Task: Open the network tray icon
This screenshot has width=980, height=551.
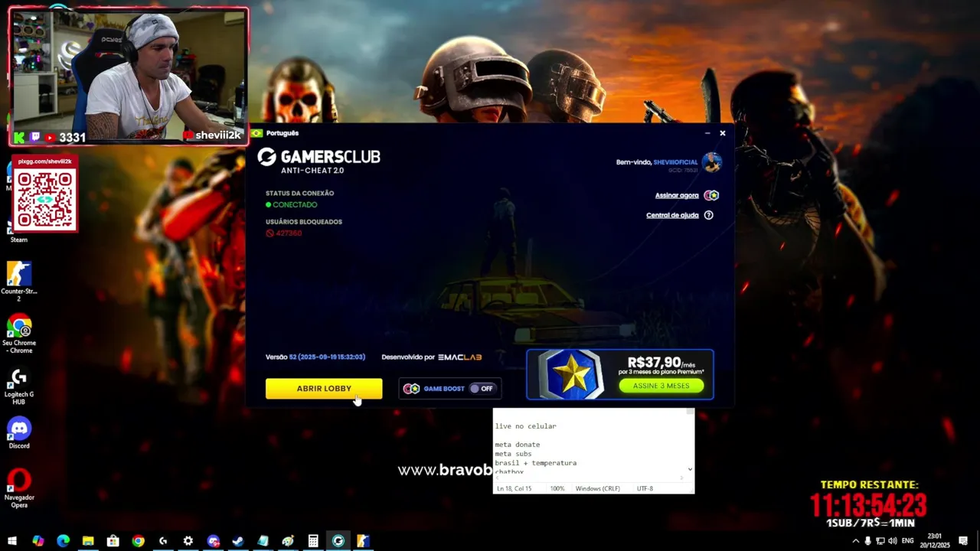Action: tap(880, 541)
